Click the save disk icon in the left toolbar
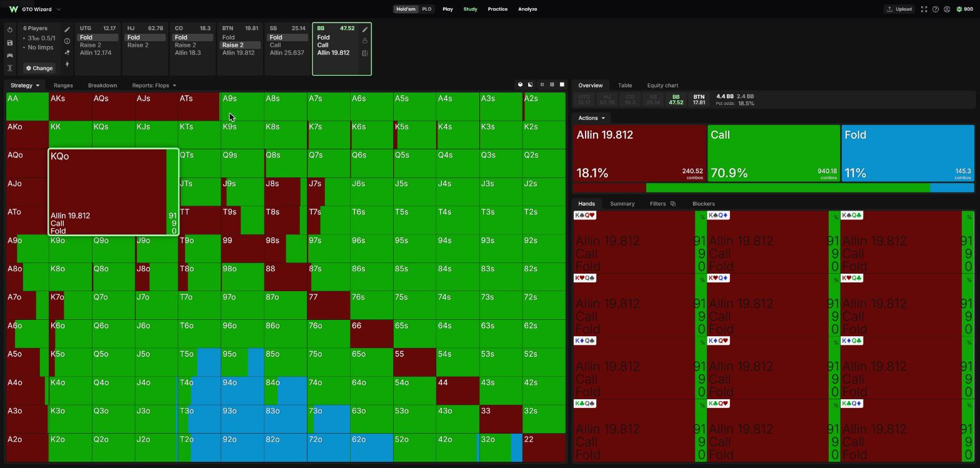The width and height of the screenshot is (980, 468). pyautogui.click(x=10, y=43)
